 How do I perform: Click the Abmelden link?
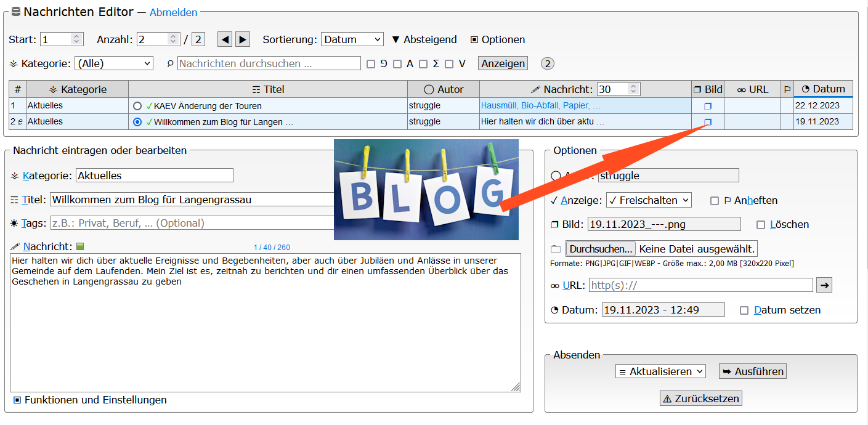(173, 12)
